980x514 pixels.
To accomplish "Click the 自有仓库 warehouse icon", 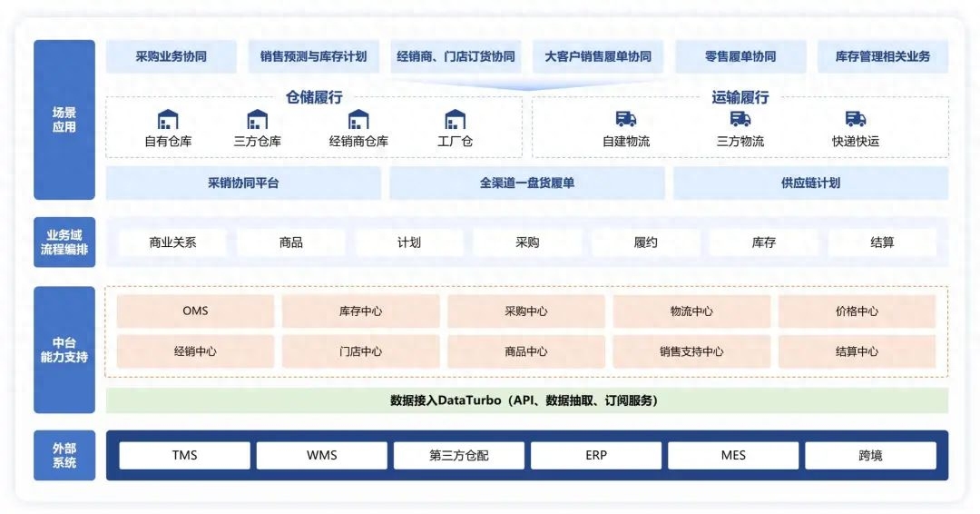I will [x=168, y=120].
